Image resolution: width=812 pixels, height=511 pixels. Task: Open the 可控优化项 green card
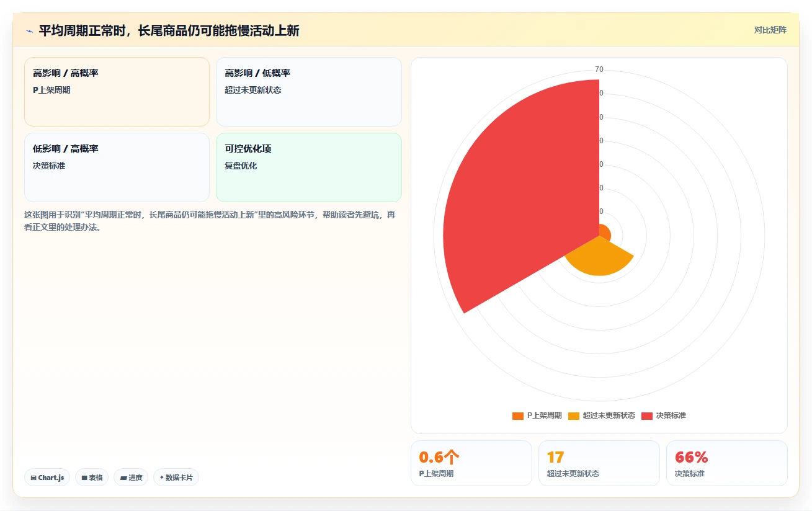pyautogui.click(x=309, y=167)
